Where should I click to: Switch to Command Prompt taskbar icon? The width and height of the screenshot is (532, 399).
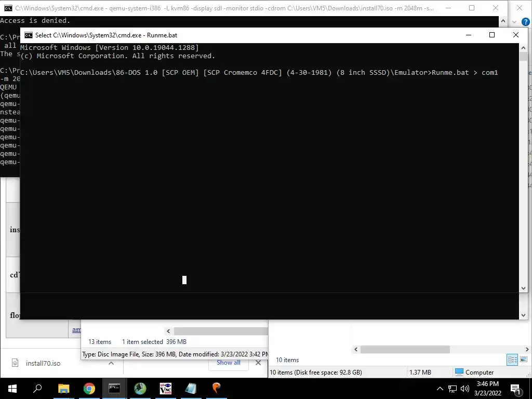coord(114,389)
